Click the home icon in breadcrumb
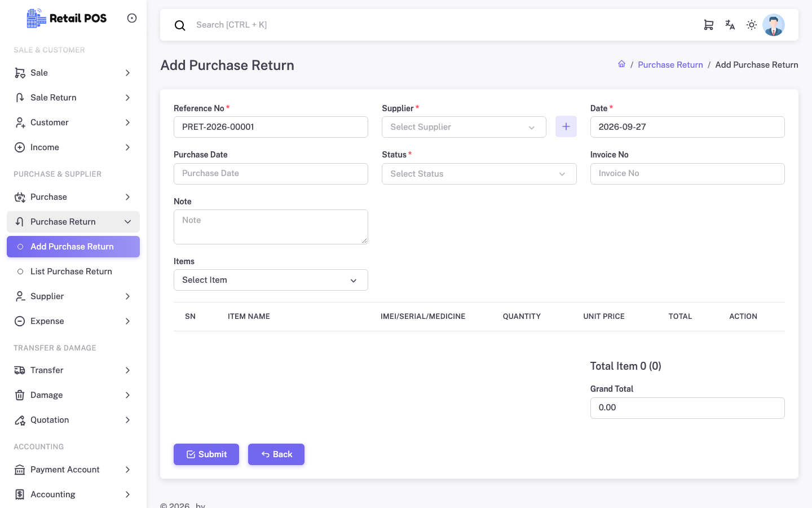812x508 pixels. click(x=621, y=64)
